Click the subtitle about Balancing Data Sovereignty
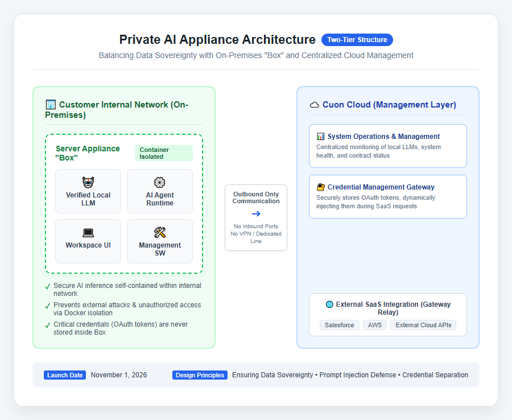 (256, 56)
